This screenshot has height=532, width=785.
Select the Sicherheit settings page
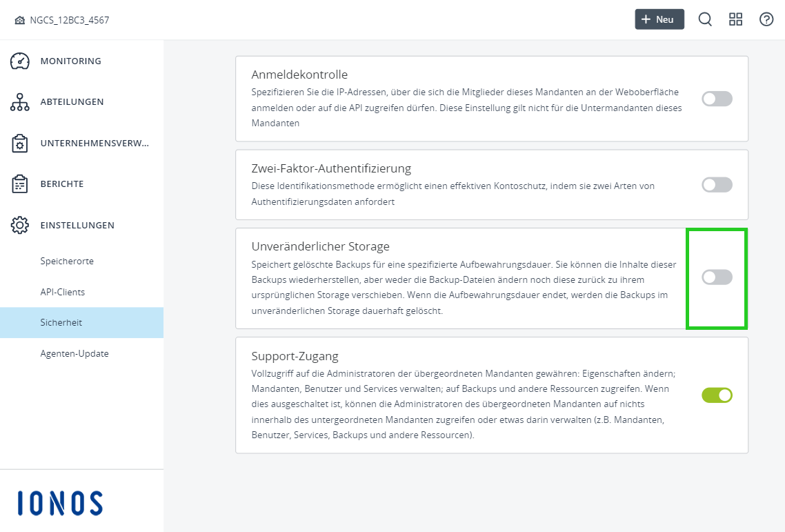tap(81, 323)
